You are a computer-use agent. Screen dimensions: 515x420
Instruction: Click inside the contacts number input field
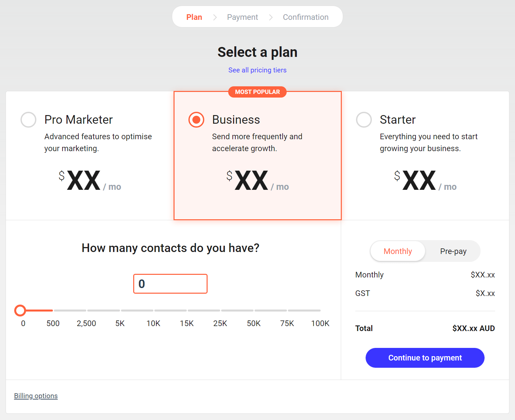pyautogui.click(x=170, y=283)
